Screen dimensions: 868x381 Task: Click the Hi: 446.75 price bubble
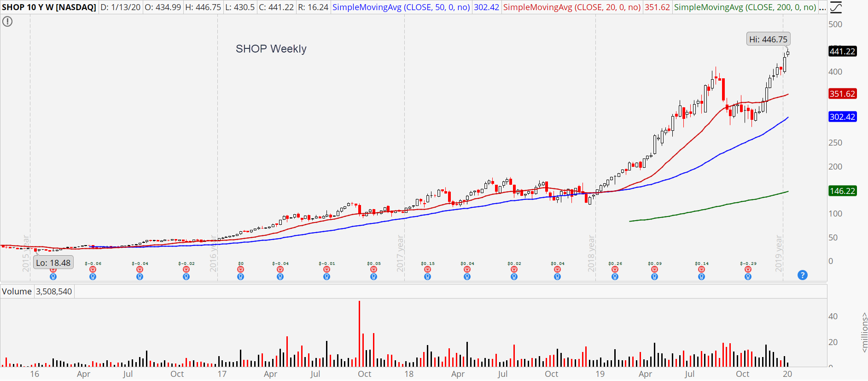768,39
